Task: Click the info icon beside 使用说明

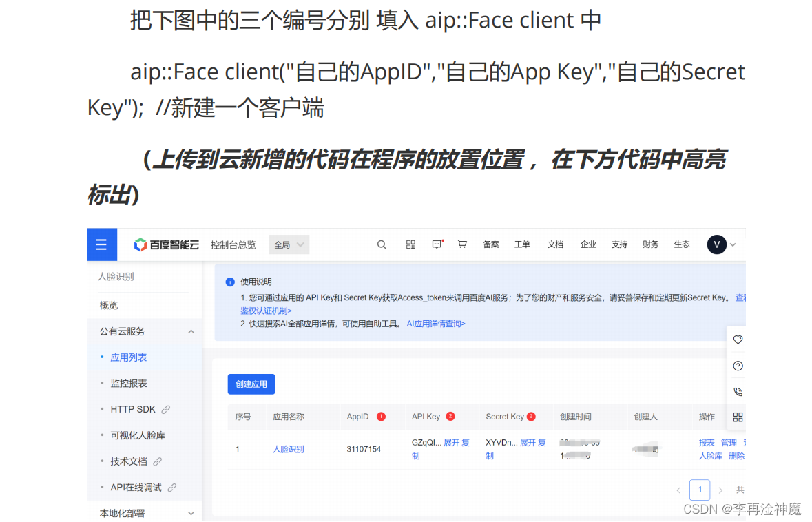Action: [230, 282]
